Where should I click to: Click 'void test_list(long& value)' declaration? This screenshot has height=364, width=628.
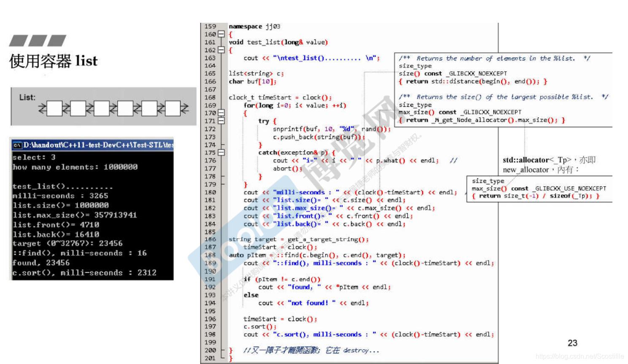click(278, 42)
